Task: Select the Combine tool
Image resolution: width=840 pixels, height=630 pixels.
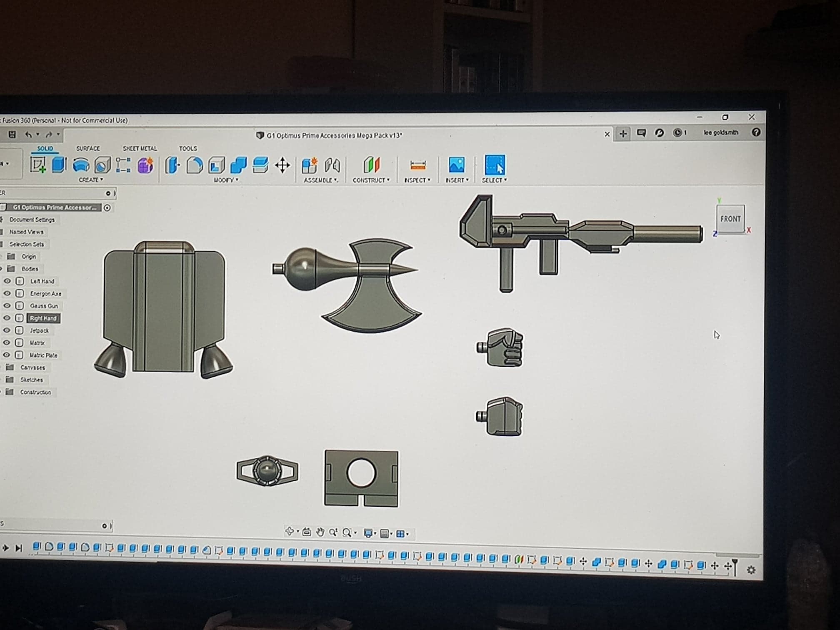Action: pyautogui.click(x=238, y=165)
